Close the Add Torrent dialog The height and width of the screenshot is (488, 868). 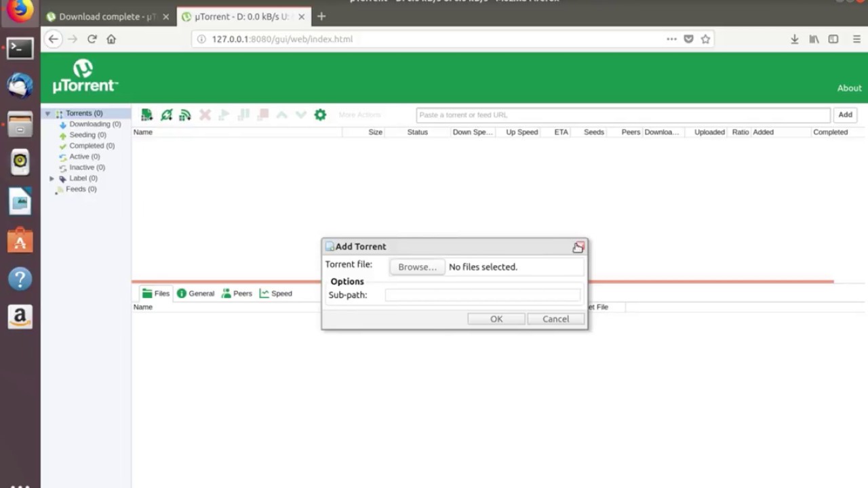578,247
